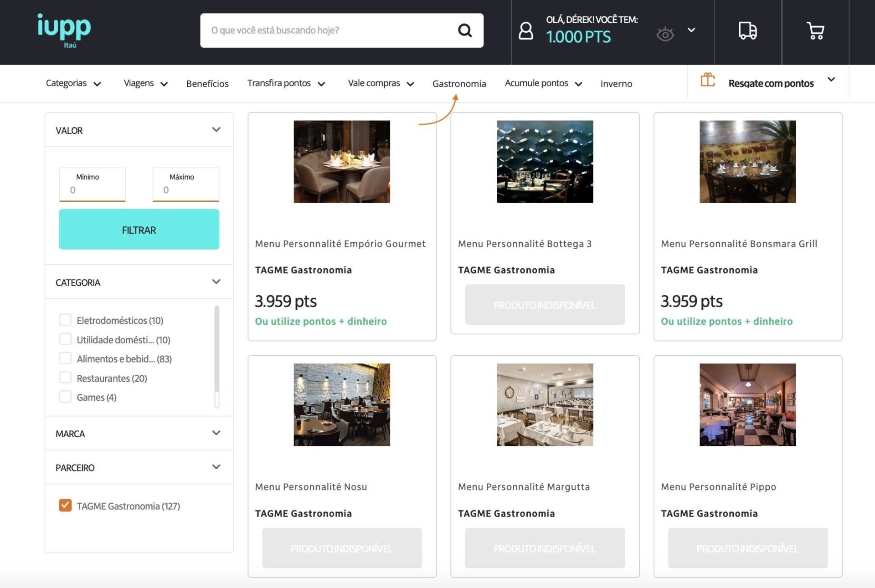Click the iupp Itaú logo
875x588 pixels.
tap(64, 31)
